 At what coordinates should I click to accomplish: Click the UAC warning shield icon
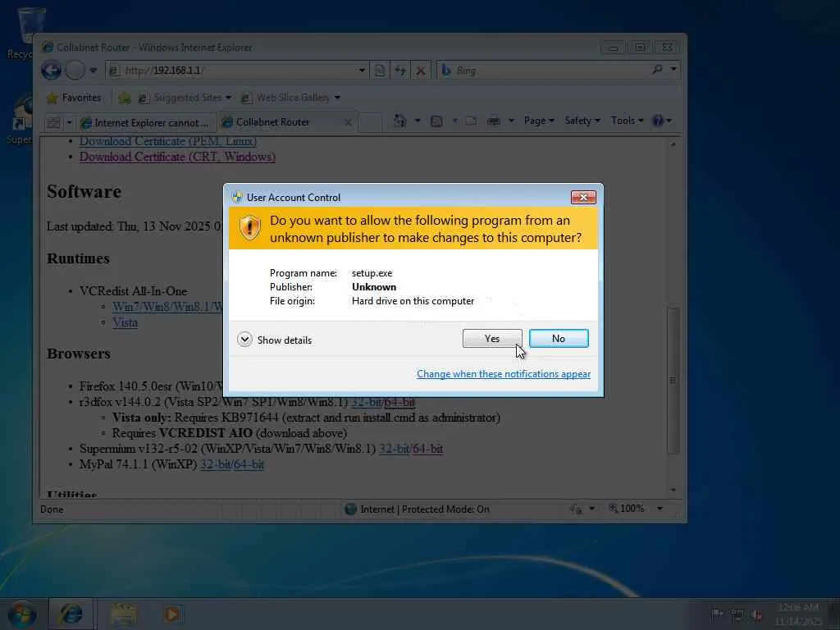(249, 228)
